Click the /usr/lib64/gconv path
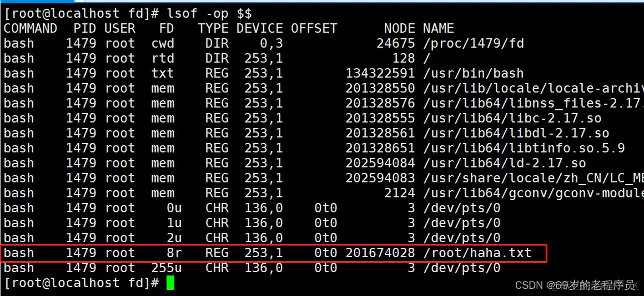 click(534, 193)
